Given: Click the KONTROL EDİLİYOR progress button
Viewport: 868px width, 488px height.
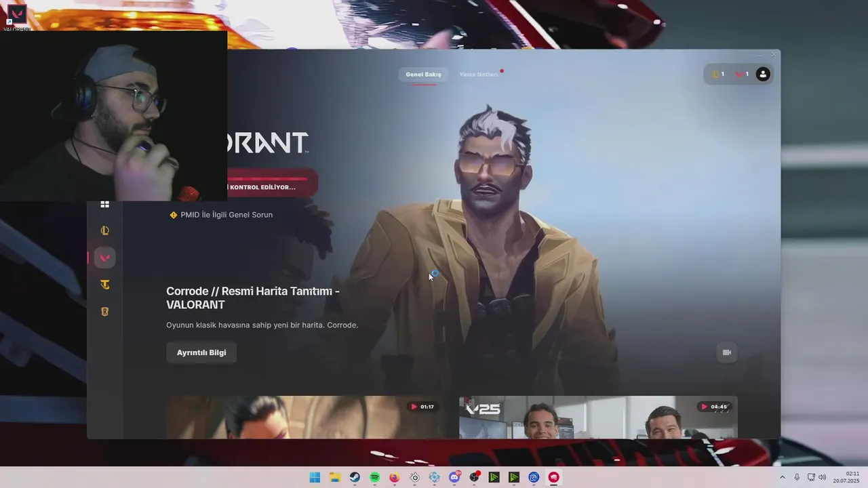Looking at the screenshot, I should [x=272, y=184].
